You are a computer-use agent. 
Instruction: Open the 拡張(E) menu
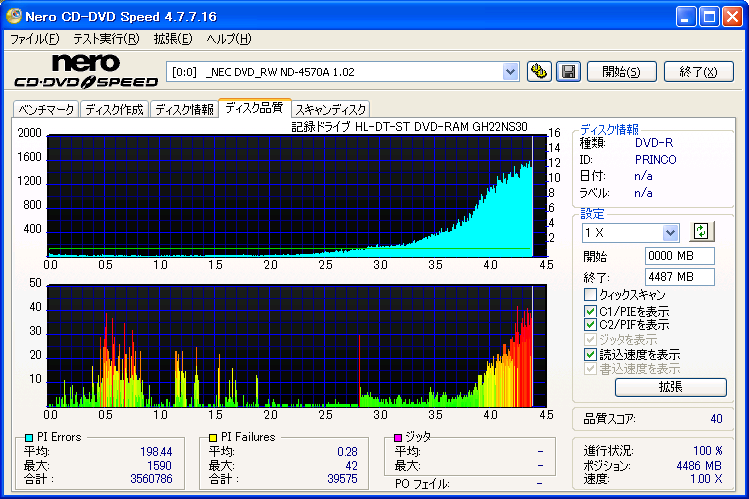[173, 39]
